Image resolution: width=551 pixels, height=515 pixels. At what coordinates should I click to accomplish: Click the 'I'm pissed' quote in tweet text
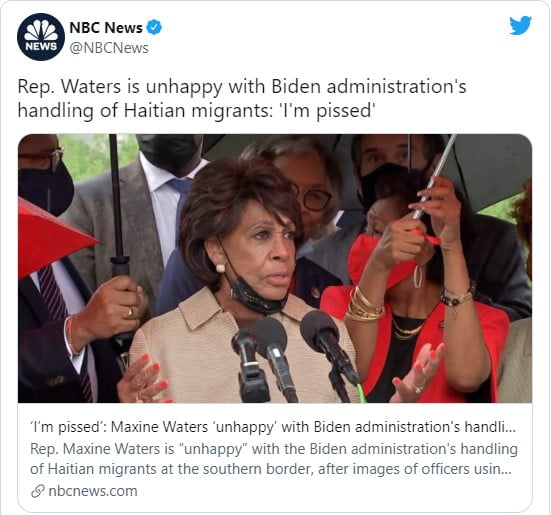(325, 111)
